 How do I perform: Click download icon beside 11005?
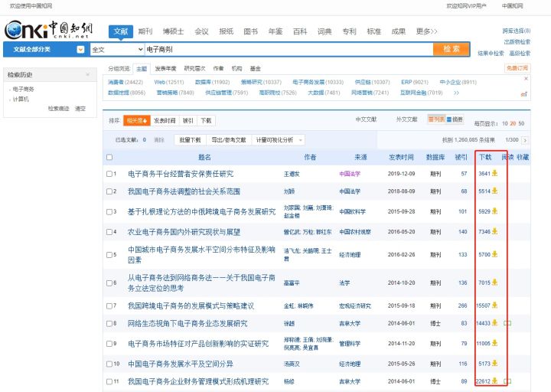pos(495,343)
